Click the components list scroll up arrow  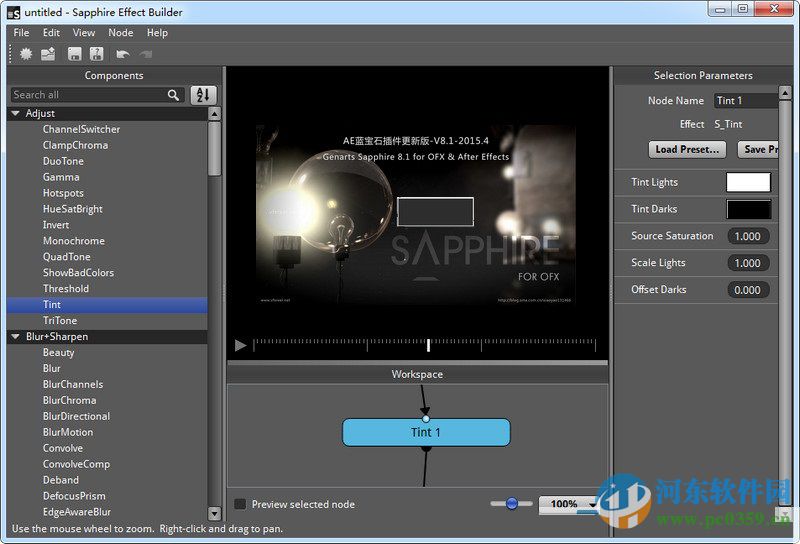coord(215,113)
